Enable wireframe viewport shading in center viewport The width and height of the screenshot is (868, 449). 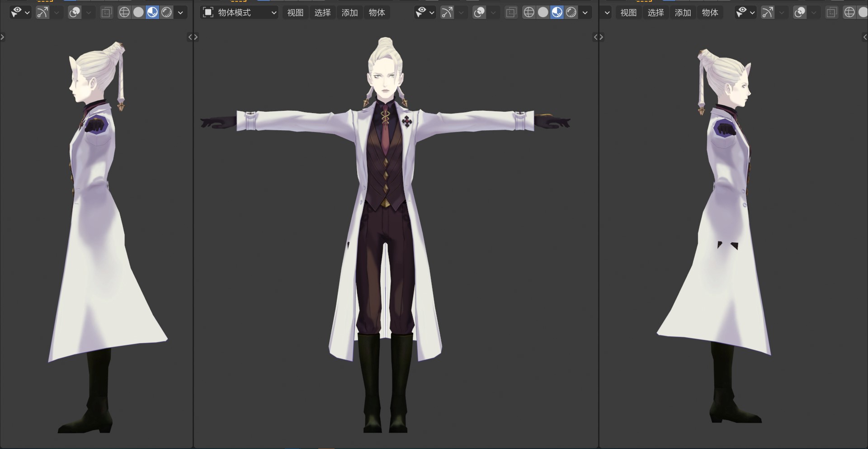click(x=529, y=12)
